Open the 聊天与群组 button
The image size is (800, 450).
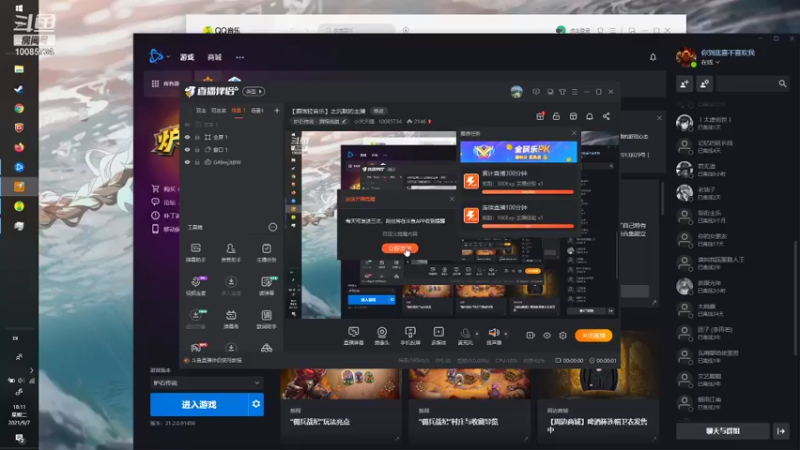(722, 431)
